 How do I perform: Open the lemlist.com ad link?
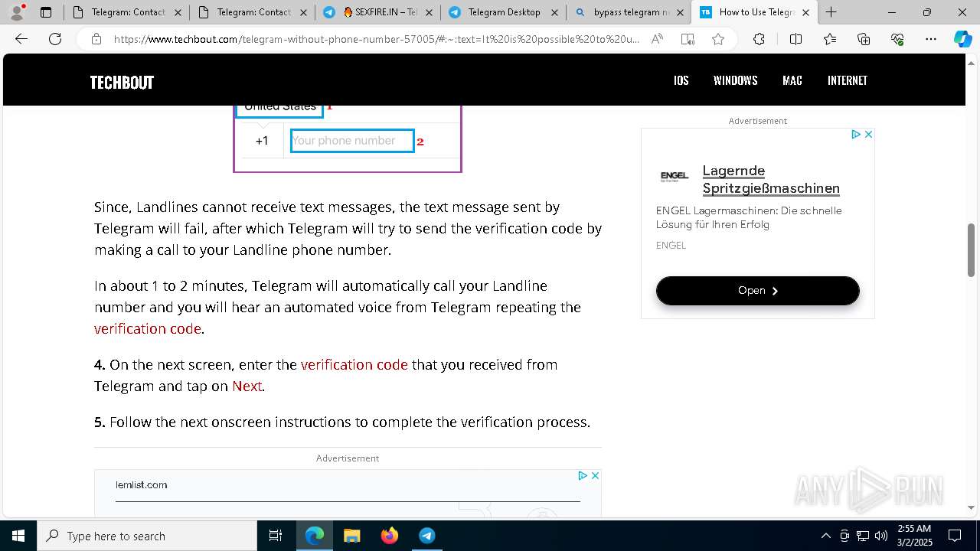[142, 485]
